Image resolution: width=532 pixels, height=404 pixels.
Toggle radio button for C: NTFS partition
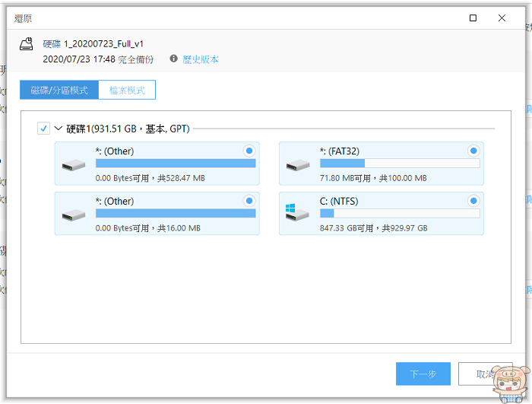[x=473, y=201]
